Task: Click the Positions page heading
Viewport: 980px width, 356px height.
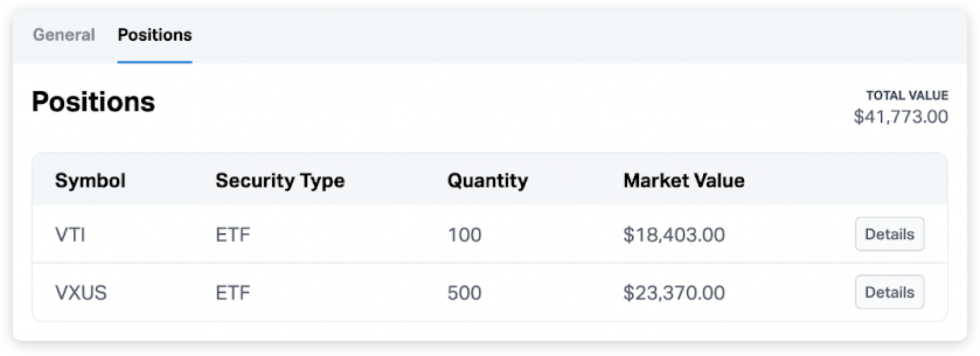Action: [x=93, y=102]
